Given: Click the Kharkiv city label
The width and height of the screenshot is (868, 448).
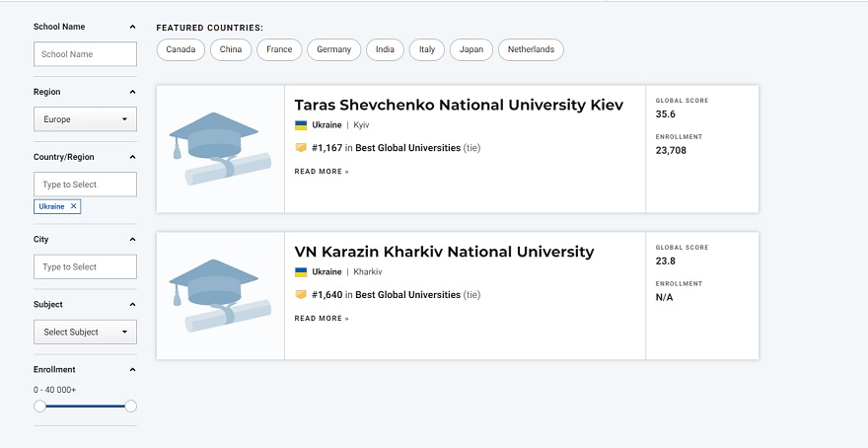Looking at the screenshot, I should coord(368,272).
